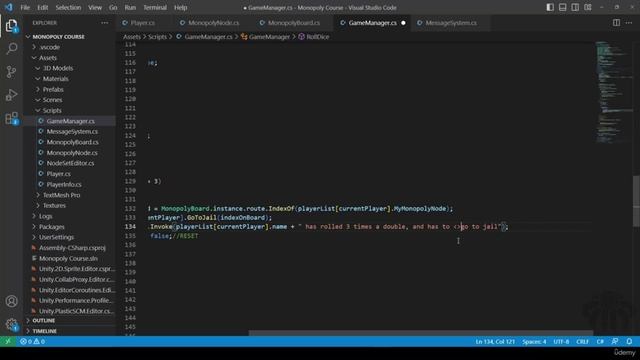This screenshot has width=640, height=360.
Task: Click remote window indicator in status bar
Action: pyautogui.click(x=8, y=341)
